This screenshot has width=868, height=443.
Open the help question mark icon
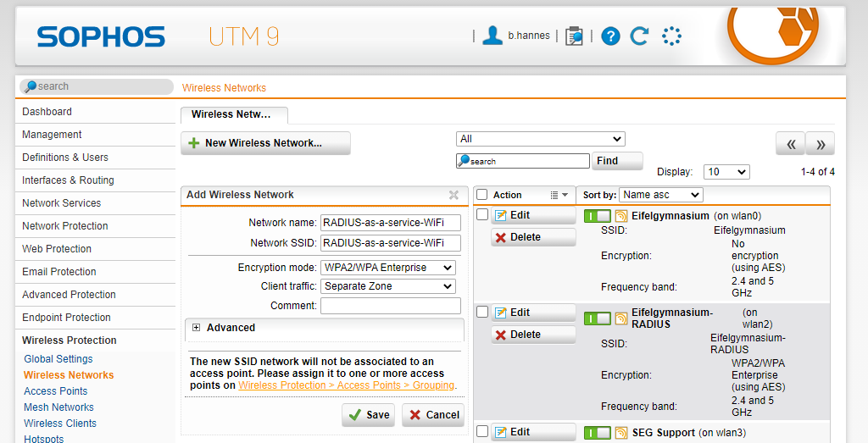coord(610,36)
